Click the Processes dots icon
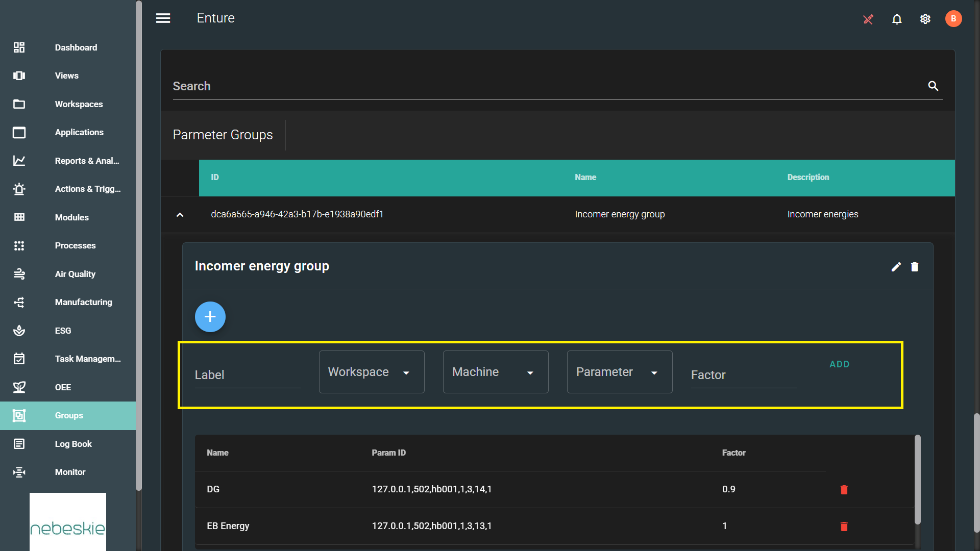 pyautogui.click(x=19, y=246)
